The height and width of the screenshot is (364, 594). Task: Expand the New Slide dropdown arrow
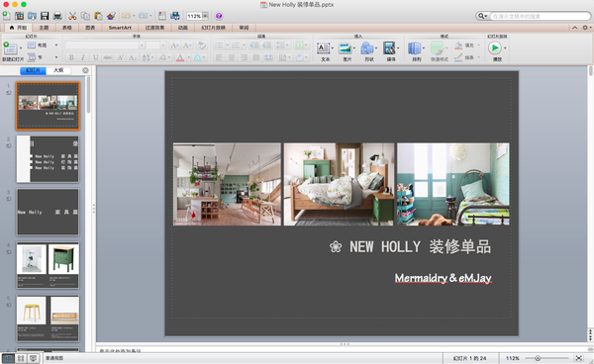pyautogui.click(x=21, y=48)
